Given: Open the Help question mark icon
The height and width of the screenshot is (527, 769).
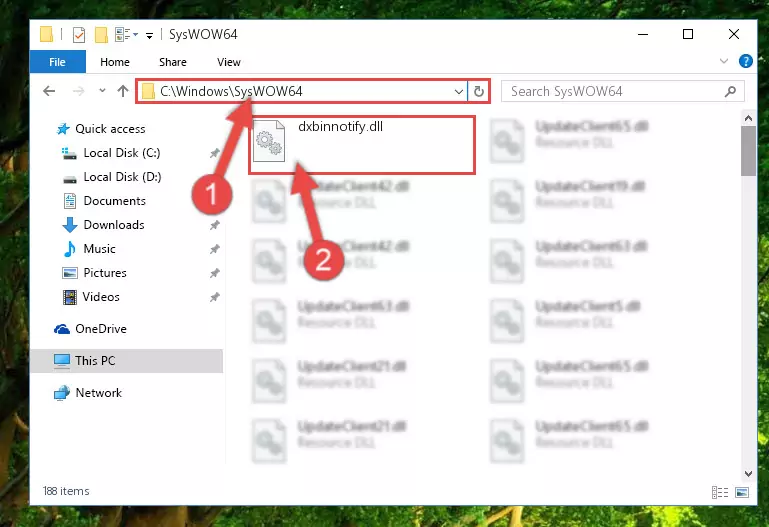Looking at the screenshot, I should (745, 61).
